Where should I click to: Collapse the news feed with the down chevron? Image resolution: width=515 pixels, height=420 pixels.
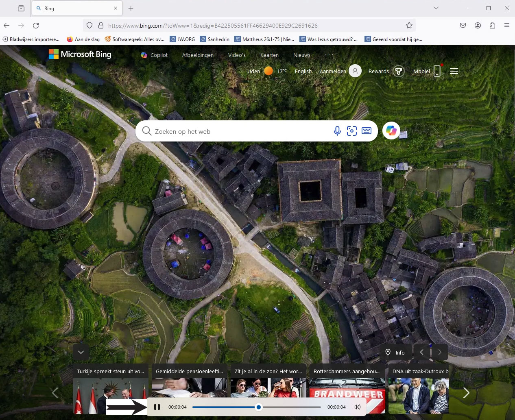point(81,352)
